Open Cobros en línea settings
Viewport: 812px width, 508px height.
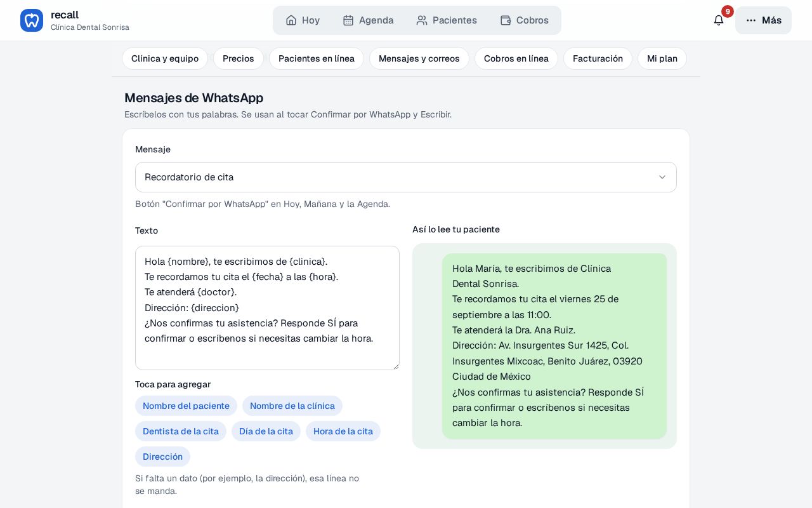click(516, 58)
